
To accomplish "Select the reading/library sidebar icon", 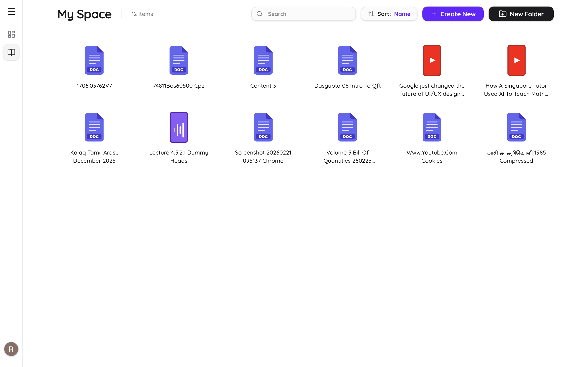I will point(11,52).
